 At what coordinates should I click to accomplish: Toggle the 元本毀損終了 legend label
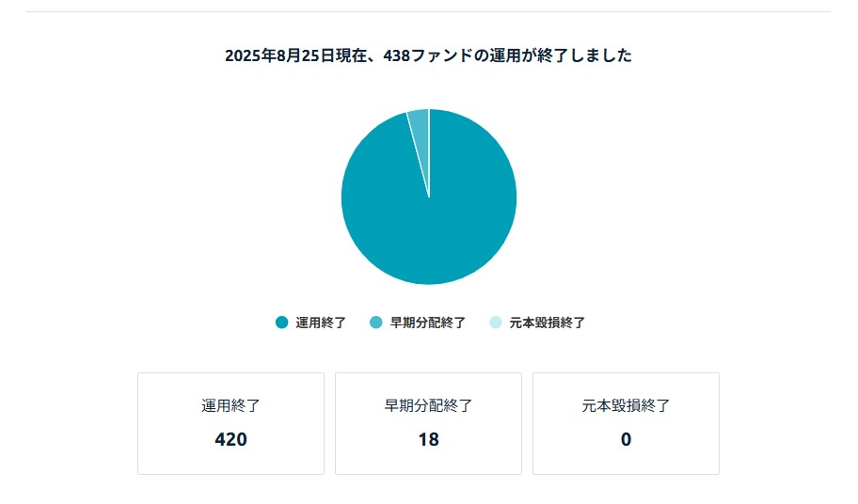548,323
